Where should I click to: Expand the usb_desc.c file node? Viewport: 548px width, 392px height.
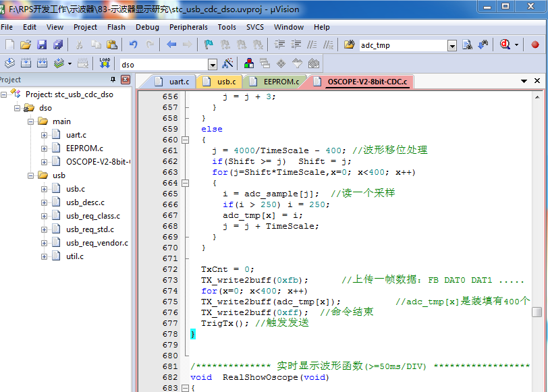tap(44, 202)
